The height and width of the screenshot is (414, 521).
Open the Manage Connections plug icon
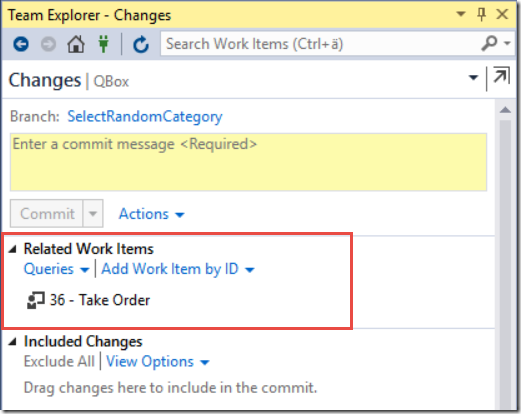(x=104, y=44)
